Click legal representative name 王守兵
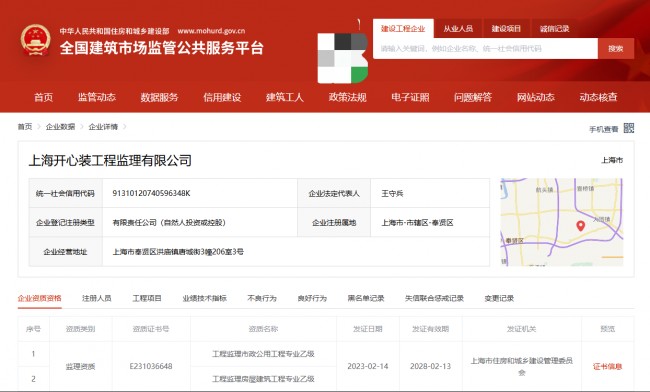650x392 pixels. click(392, 193)
